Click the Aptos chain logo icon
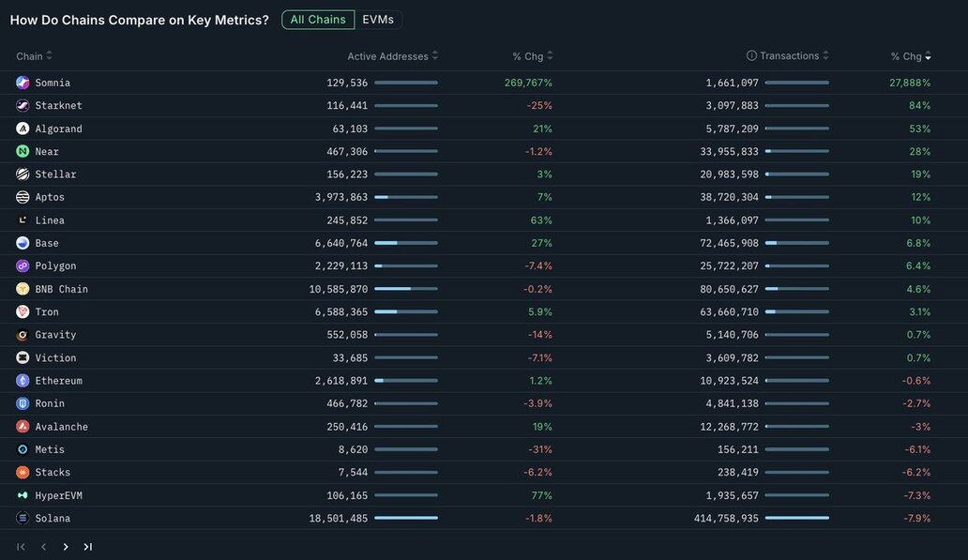Image resolution: width=968 pixels, height=560 pixels. click(23, 197)
